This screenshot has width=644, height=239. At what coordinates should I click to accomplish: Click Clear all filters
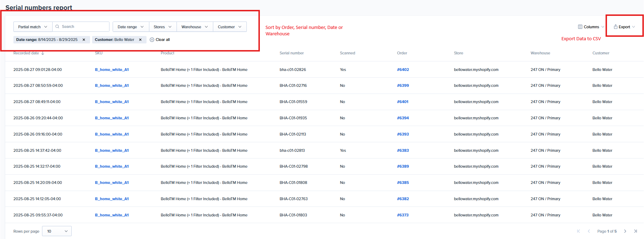tap(160, 40)
